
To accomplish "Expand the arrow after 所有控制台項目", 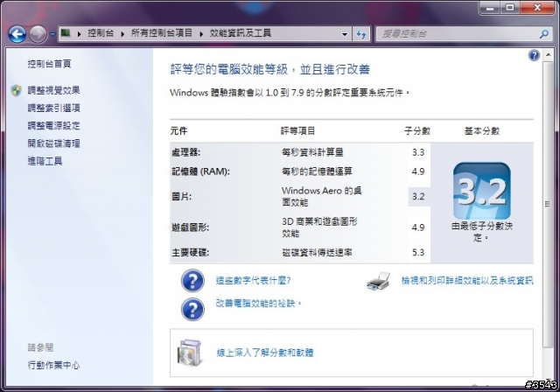I will [x=201, y=34].
